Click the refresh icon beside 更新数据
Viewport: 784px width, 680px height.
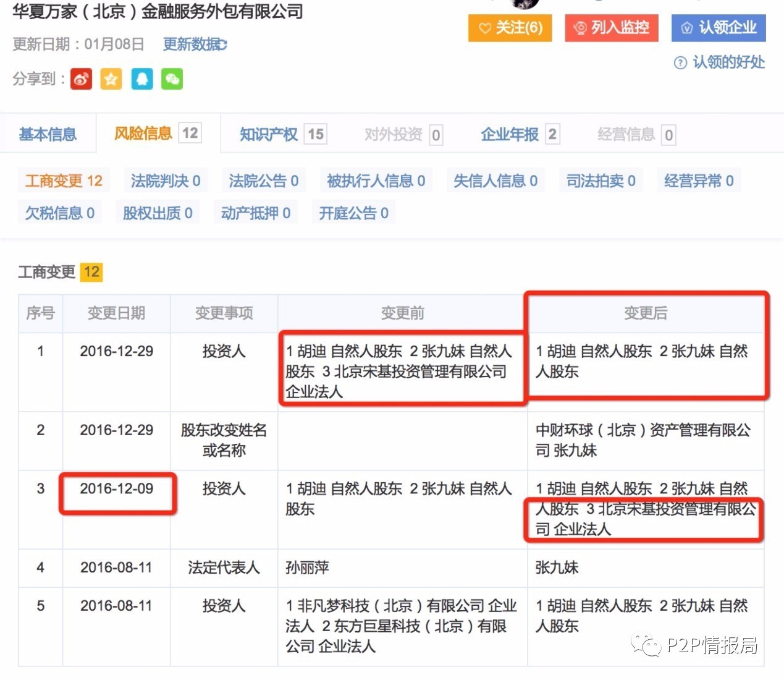click(223, 45)
